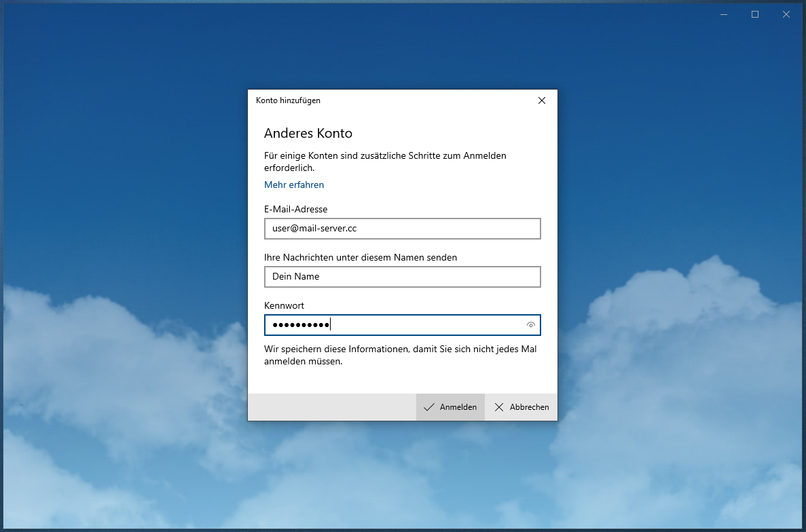
Task: Click the E-Mail-Adresse label
Action: click(x=295, y=210)
